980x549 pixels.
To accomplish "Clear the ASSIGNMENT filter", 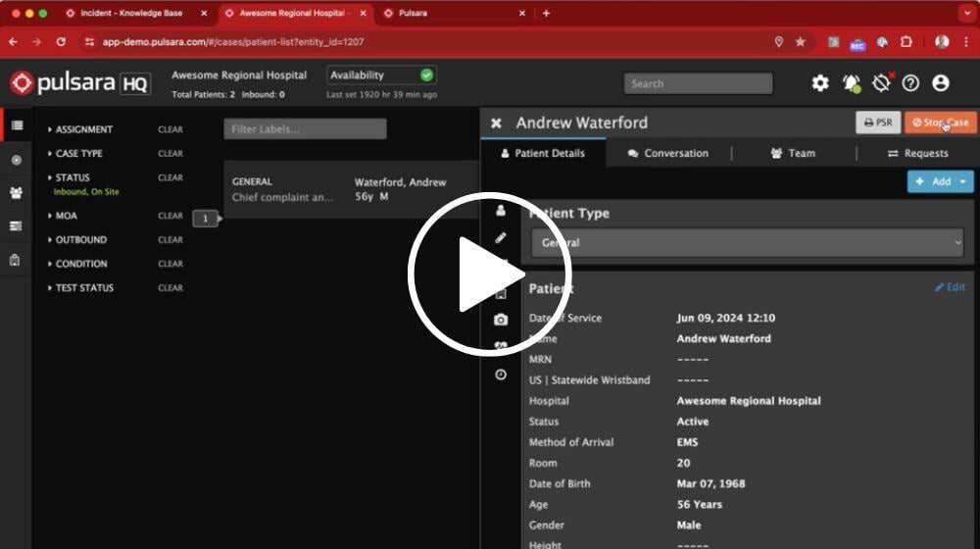I will [x=170, y=129].
